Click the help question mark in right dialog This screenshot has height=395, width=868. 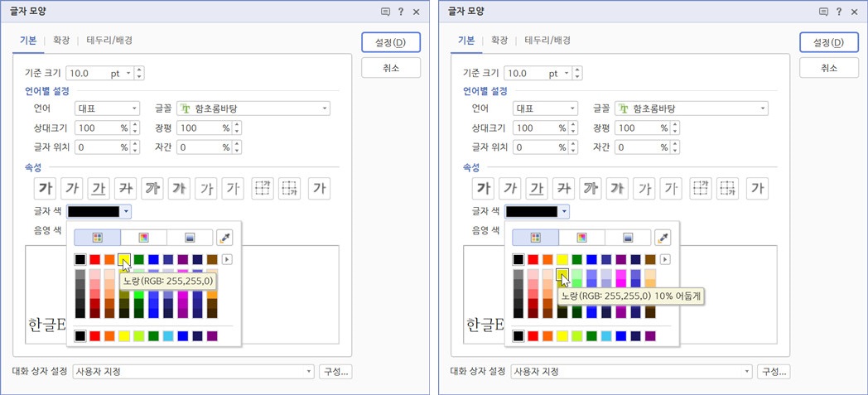pyautogui.click(x=839, y=12)
